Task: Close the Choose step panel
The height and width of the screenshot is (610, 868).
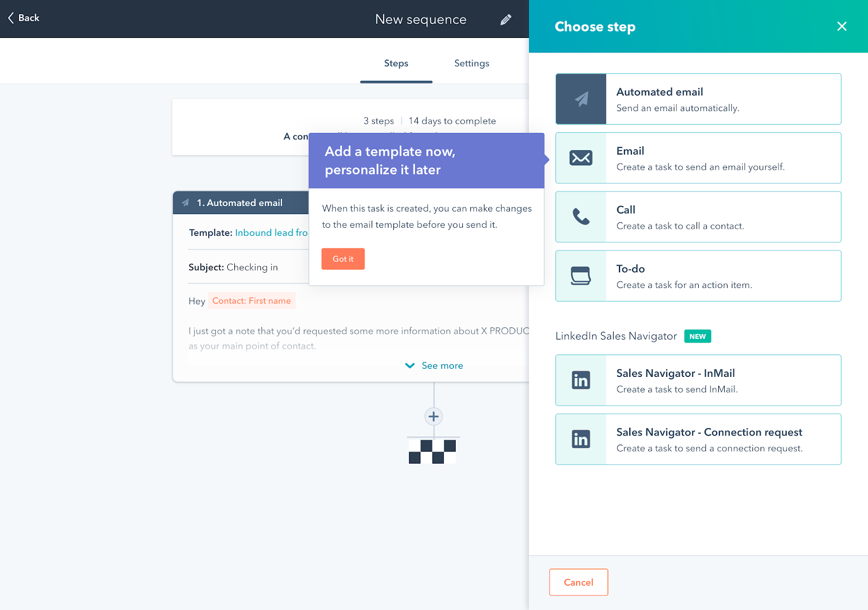Action: 842,26
